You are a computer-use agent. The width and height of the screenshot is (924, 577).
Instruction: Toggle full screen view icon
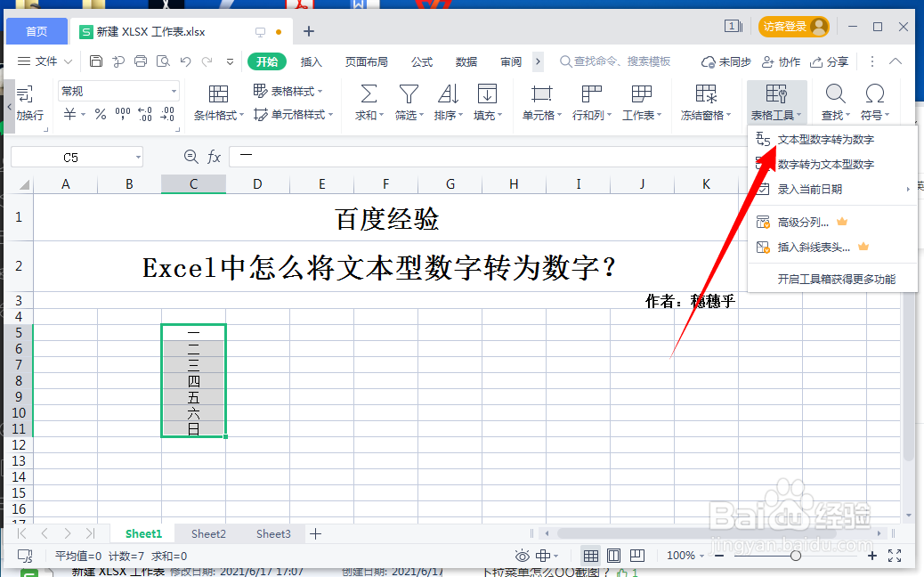point(895,556)
